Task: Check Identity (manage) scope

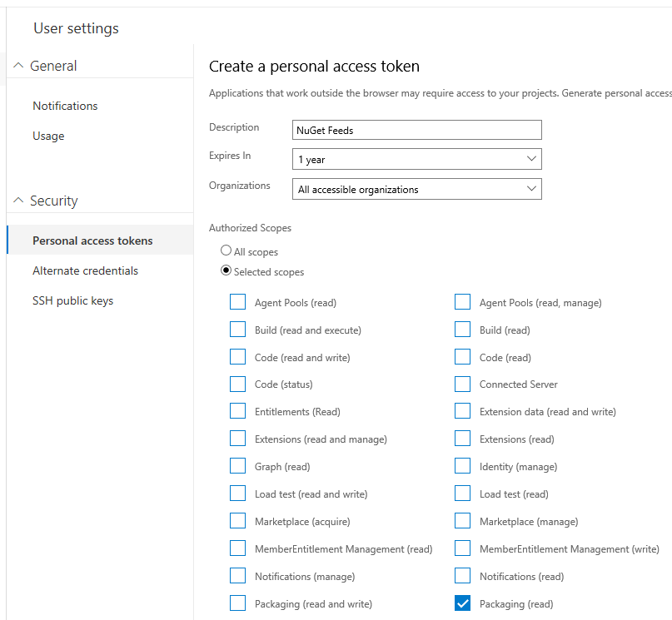Action: click(462, 466)
